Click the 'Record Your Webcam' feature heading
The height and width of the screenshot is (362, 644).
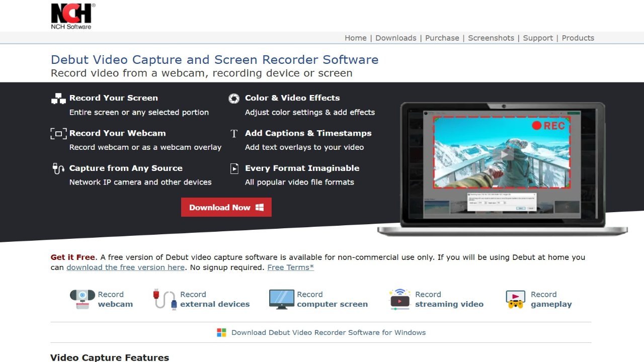click(x=117, y=133)
